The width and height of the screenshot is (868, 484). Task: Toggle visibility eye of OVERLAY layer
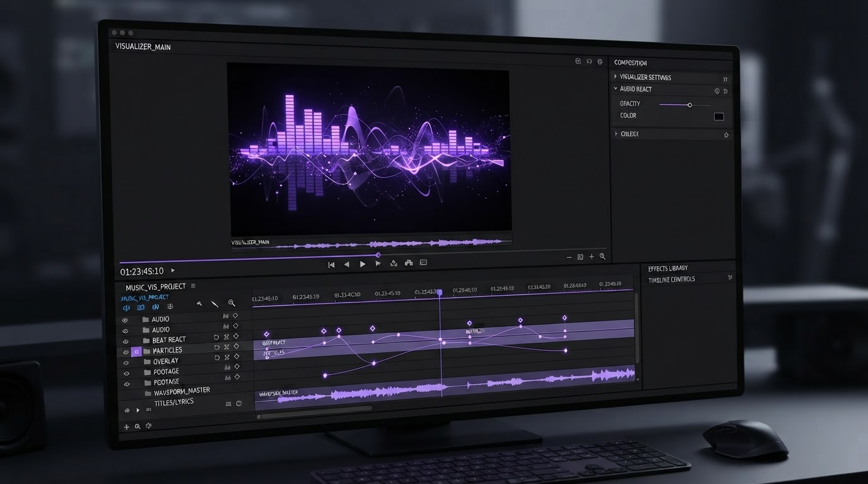[x=126, y=363]
